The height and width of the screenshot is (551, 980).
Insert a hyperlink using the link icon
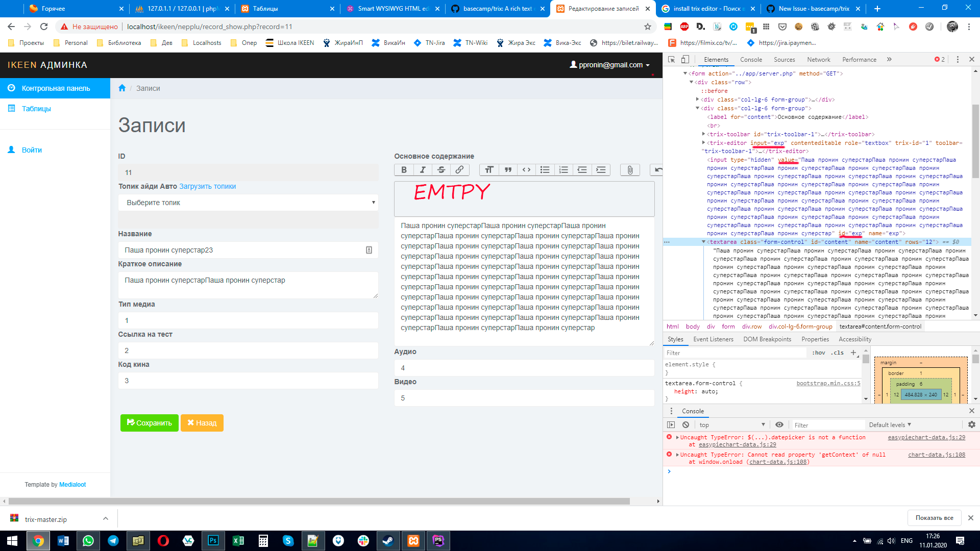(459, 170)
